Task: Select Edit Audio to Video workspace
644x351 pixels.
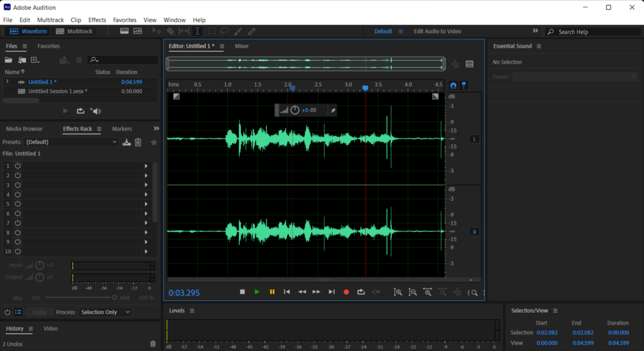Action: [x=437, y=31]
